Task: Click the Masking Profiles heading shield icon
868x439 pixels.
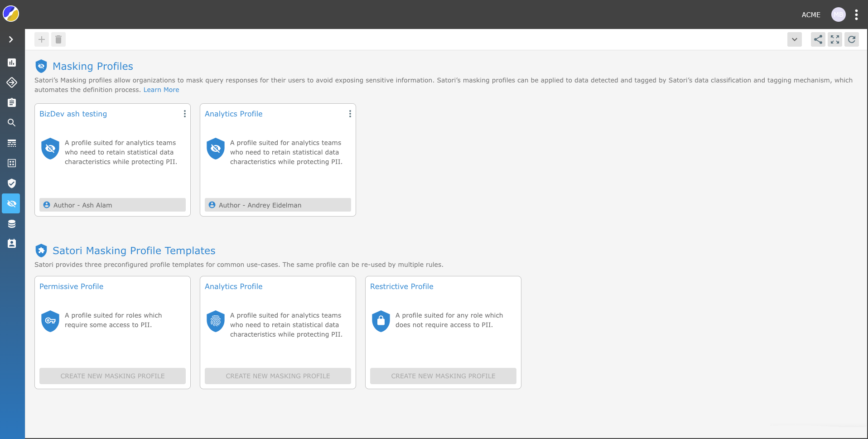Action: click(41, 66)
